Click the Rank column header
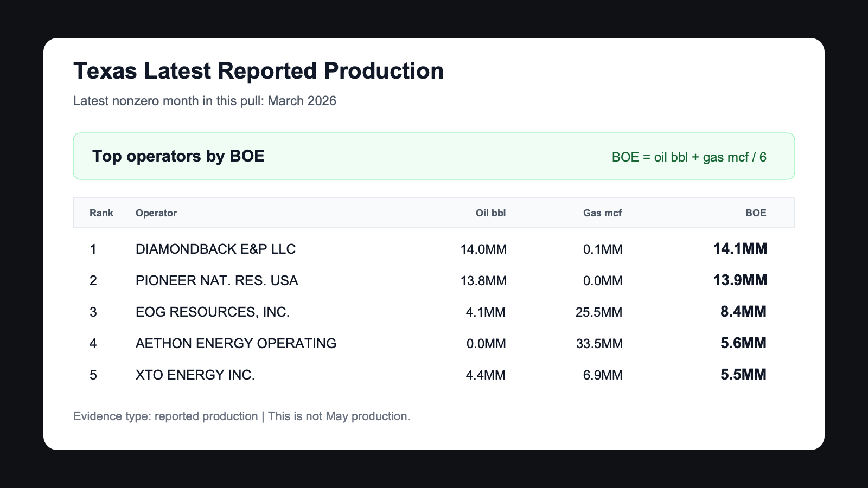This screenshot has height=488, width=868. [101, 213]
